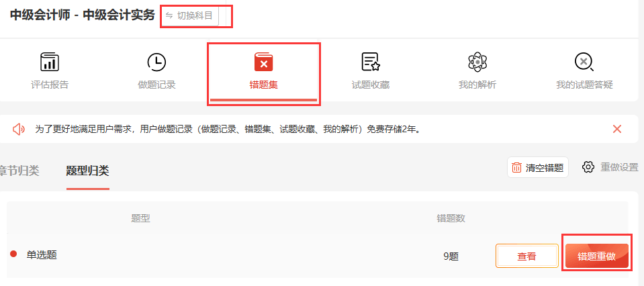Image resolution: width=644 pixels, height=286 pixels.
Task: Open 做题记录 clock icon
Action: tap(156, 62)
